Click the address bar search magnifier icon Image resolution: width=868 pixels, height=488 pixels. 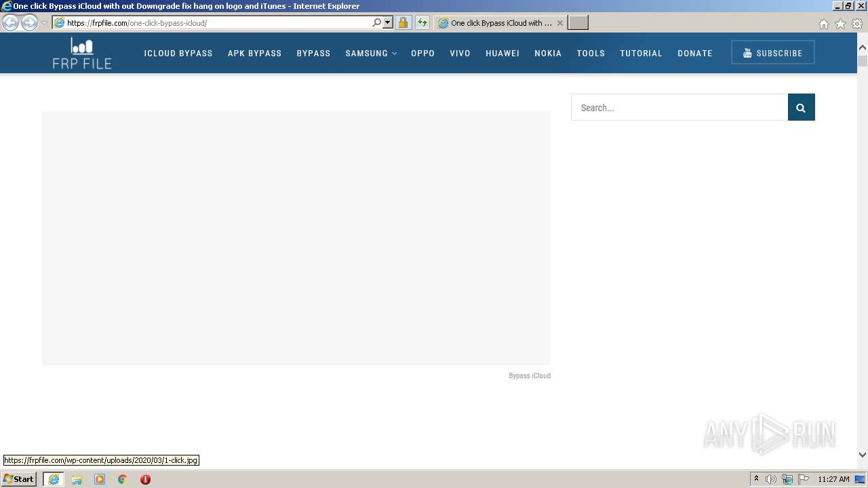point(377,22)
